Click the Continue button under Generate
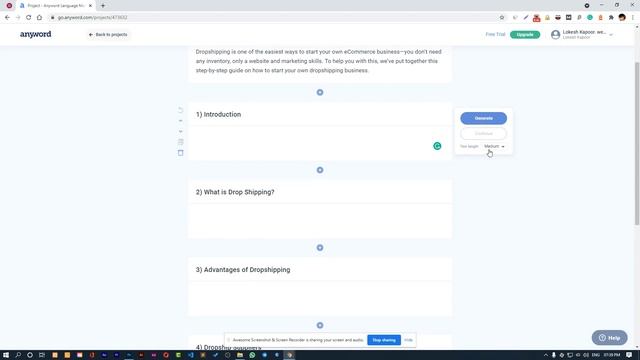The image size is (640, 360). pos(484,133)
